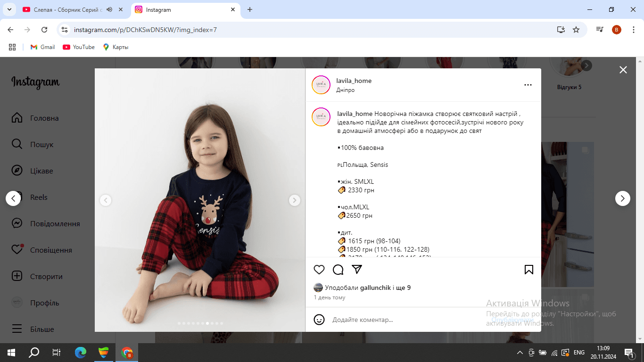644x362 pixels.
Task: Open Головна in the Instagram sidebar
Action: pyautogui.click(x=35, y=118)
